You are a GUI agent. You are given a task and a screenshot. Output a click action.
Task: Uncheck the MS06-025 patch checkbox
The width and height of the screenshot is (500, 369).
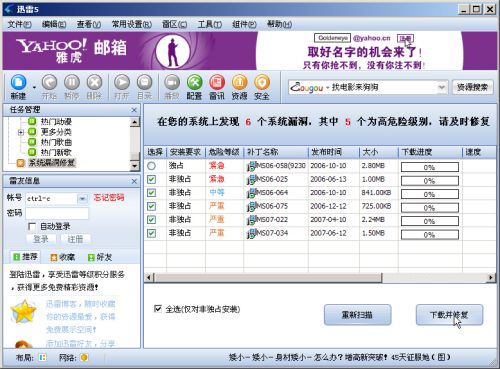point(152,179)
